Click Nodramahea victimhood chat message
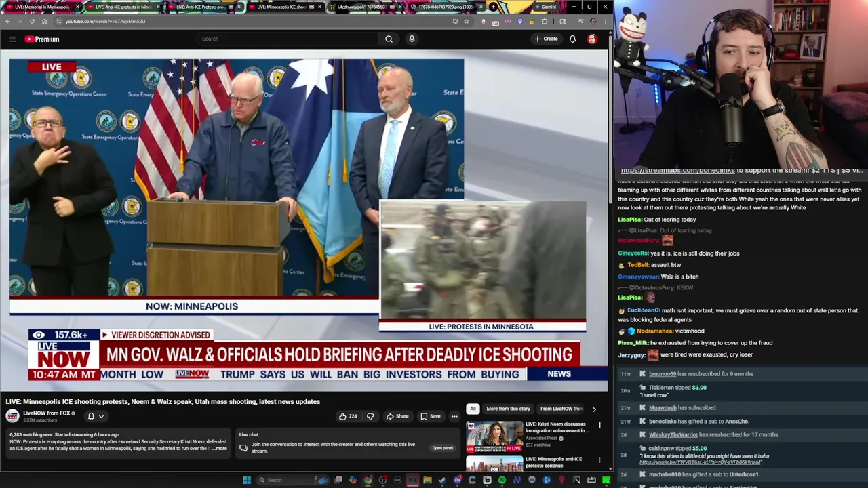 661,331
